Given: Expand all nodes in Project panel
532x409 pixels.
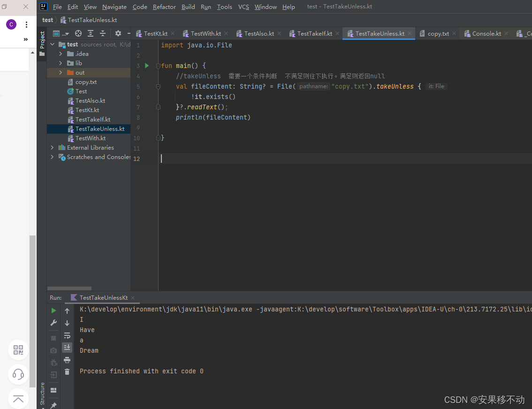Looking at the screenshot, I should [91, 34].
